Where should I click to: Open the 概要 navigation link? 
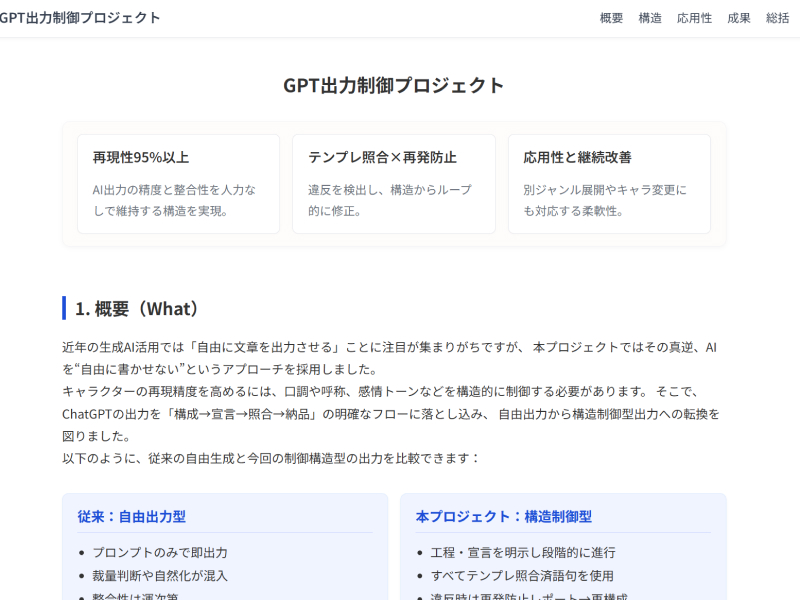point(611,18)
